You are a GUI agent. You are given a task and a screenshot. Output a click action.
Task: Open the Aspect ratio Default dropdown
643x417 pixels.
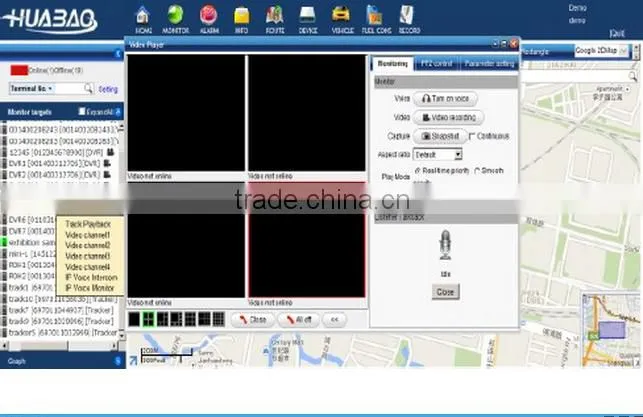[438, 155]
